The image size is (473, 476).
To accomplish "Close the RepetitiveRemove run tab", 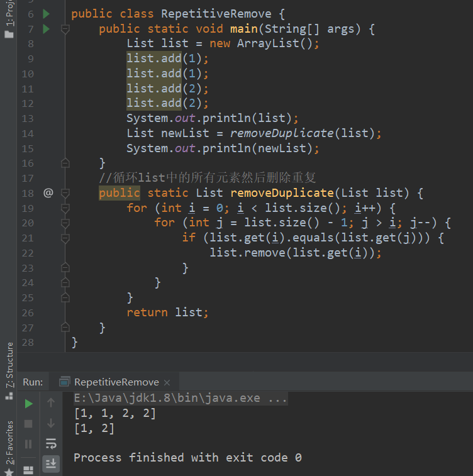I will tap(167, 382).
